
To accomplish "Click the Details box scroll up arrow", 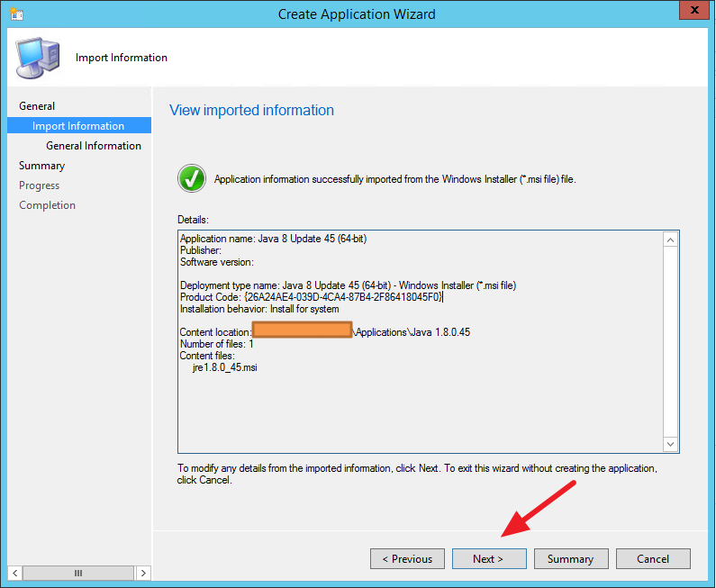I will (x=670, y=240).
